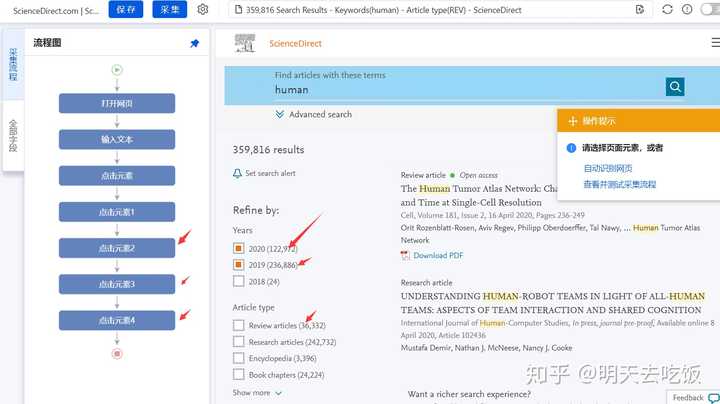The width and height of the screenshot is (720, 404).
Task: Uncheck the 2020 year checkbox
Action: [x=238, y=248]
